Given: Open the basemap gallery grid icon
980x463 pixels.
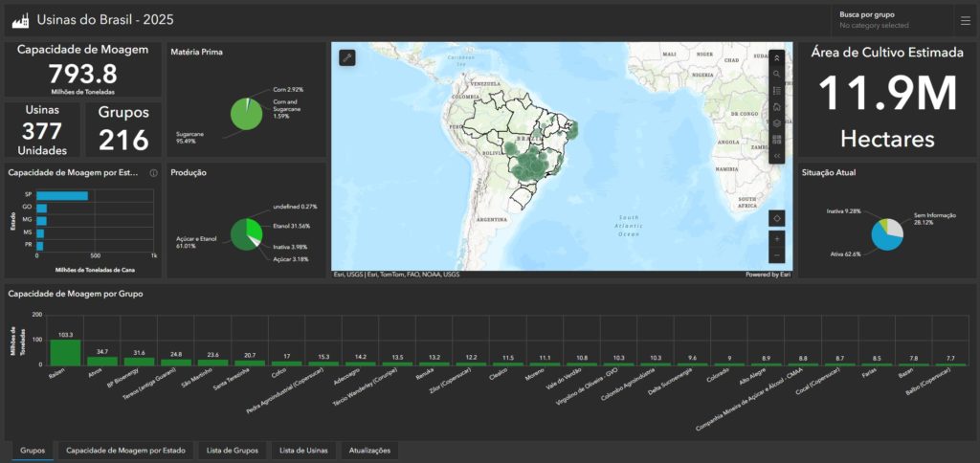Looking at the screenshot, I should tap(776, 140).
